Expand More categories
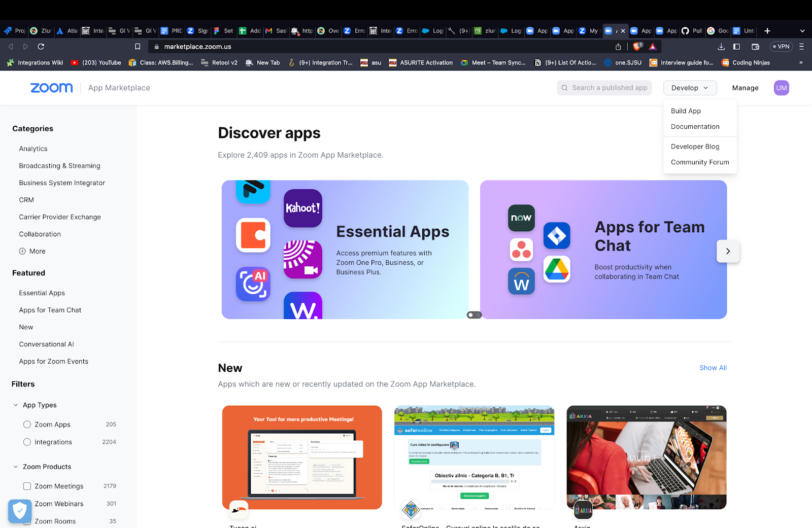This screenshot has width=812, height=528. 32,251
